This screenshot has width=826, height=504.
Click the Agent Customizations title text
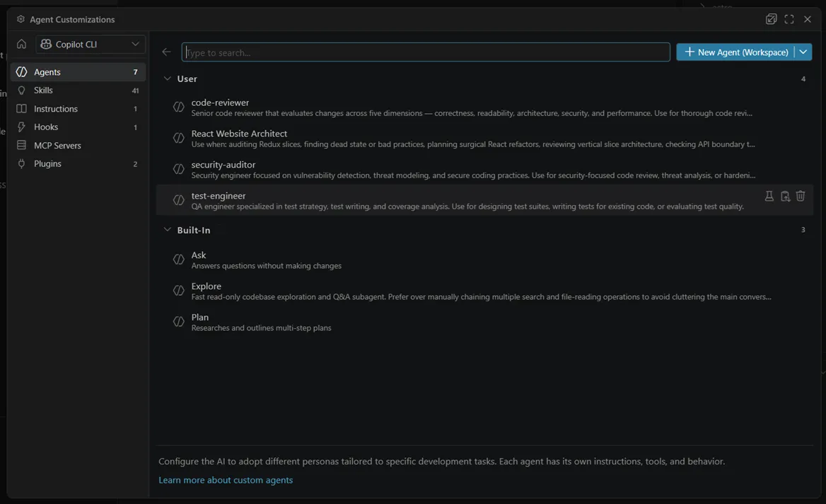pyautogui.click(x=72, y=20)
